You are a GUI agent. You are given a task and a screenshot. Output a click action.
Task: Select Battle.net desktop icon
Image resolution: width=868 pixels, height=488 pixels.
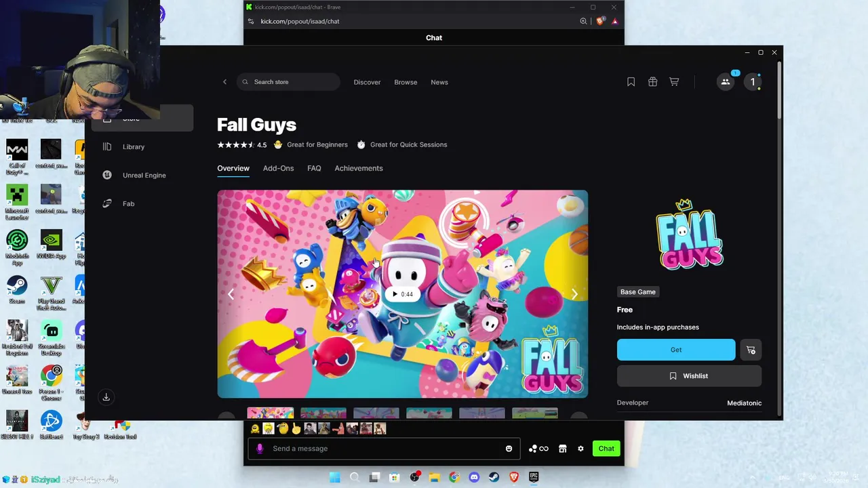coord(51,426)
